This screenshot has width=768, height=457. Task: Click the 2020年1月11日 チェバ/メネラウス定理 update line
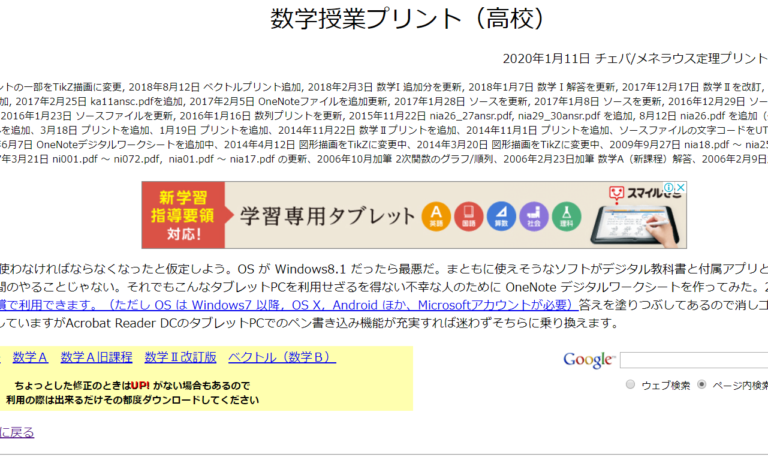pos(635,59)
